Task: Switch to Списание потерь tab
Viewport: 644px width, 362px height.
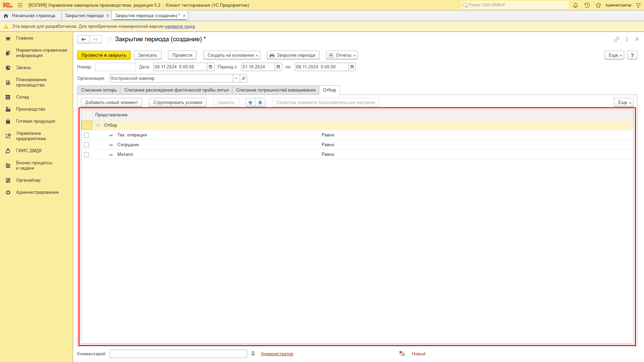Action: point(99,90)
